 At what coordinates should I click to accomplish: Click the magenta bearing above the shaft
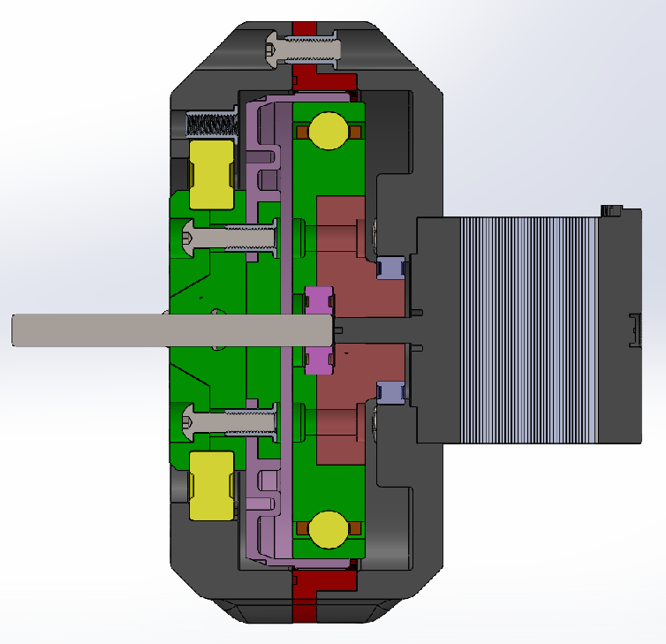click(x=320, y=300)
